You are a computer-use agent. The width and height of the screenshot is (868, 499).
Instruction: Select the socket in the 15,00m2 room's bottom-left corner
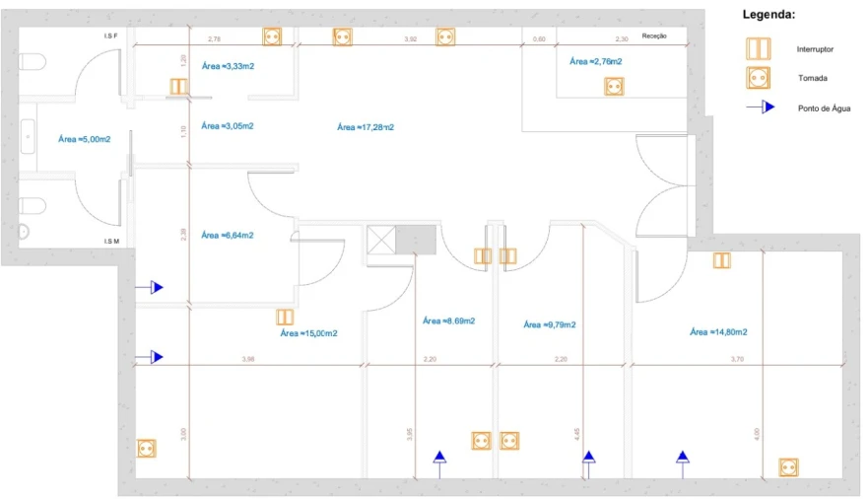coord(146,448)
